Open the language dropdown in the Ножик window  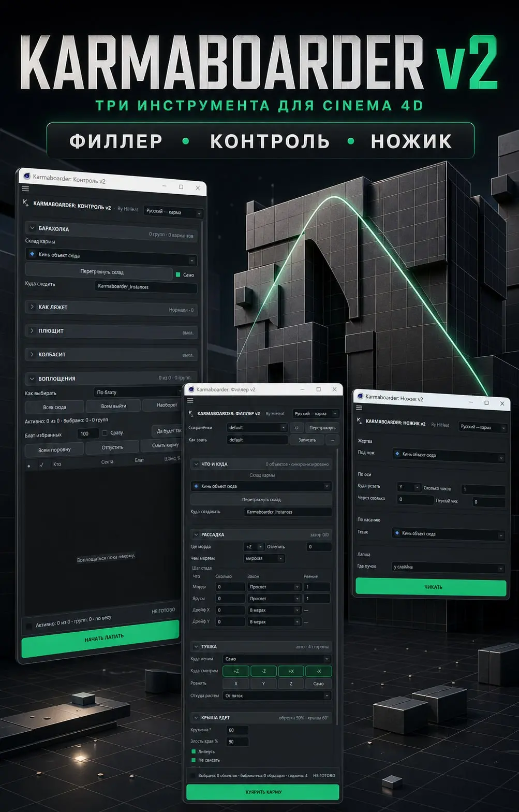[483, 427]
